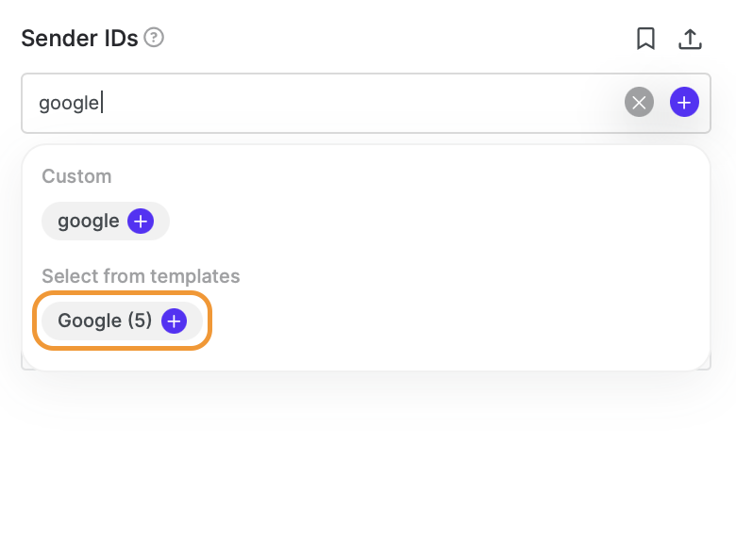This screenshot has width=736, height=560.
Task: Place cursor in typed 'google' text
Action: click(69, 104)
